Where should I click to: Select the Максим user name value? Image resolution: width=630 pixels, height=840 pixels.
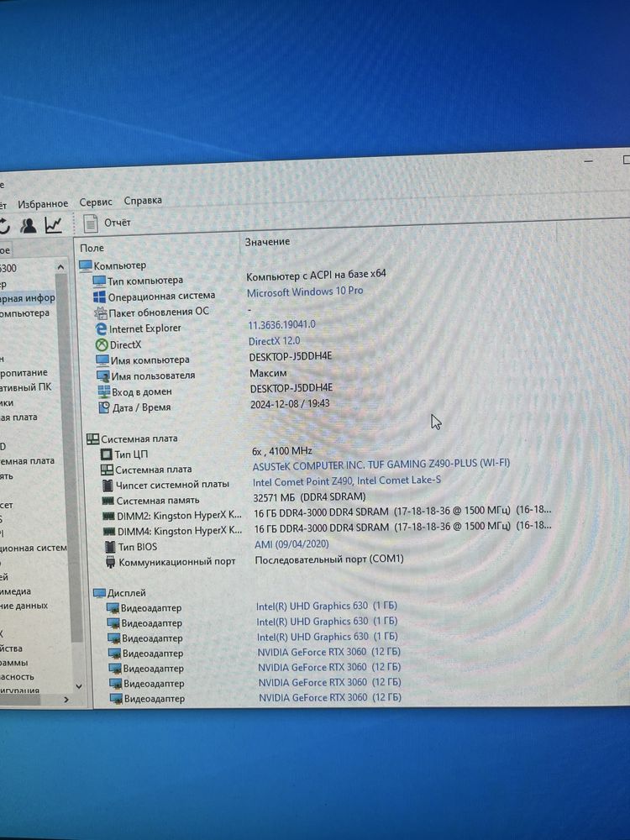coord(268,373)
